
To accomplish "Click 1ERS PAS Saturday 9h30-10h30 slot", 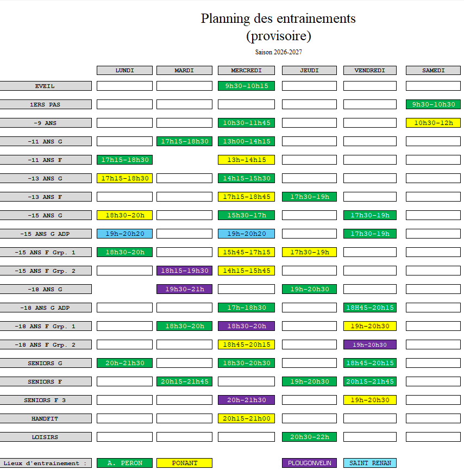I will click(x=433, y=104).
